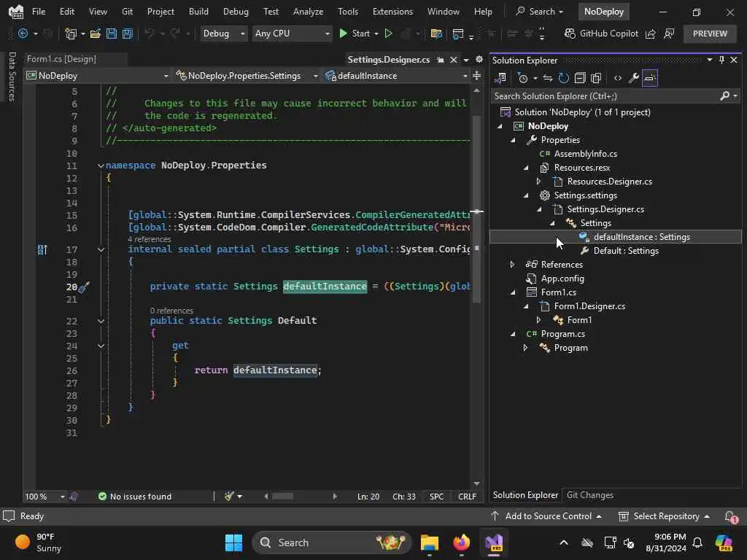Click the editor tab settings gear icon
This screenshot has width=747, height=560.
(x=479, y=60)
